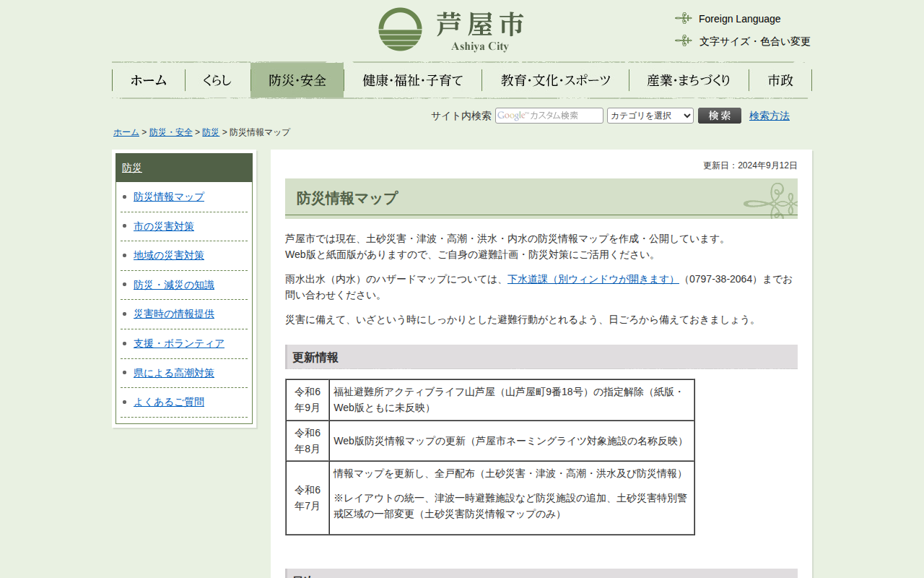
Task: Click the Ashiya City logo
Action: (x=450, y=30)
